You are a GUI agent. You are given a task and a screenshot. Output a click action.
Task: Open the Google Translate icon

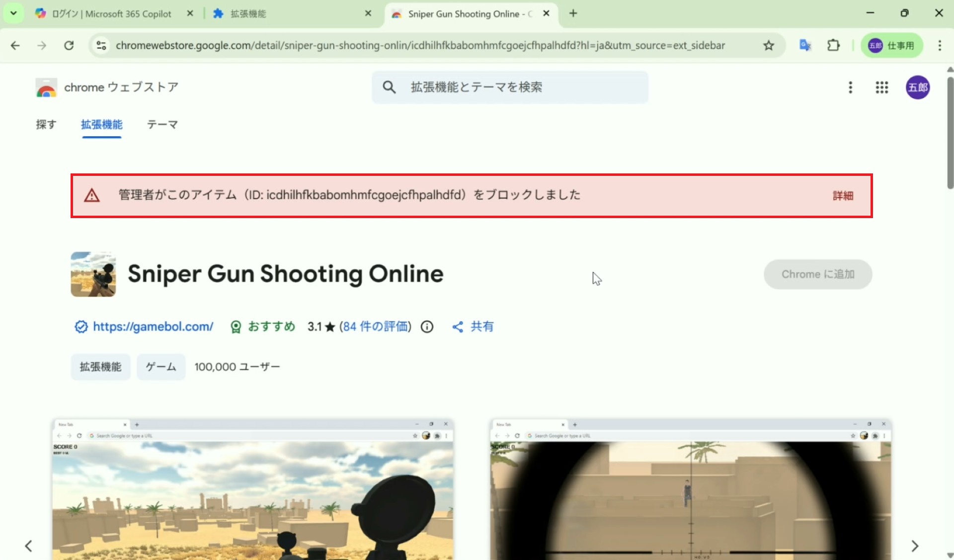click(805, 46)
